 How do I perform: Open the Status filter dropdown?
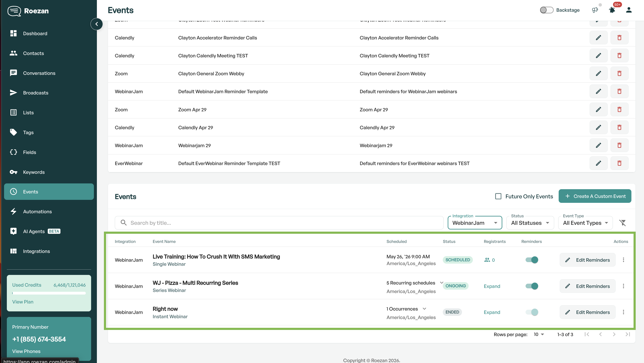[530, 223]
